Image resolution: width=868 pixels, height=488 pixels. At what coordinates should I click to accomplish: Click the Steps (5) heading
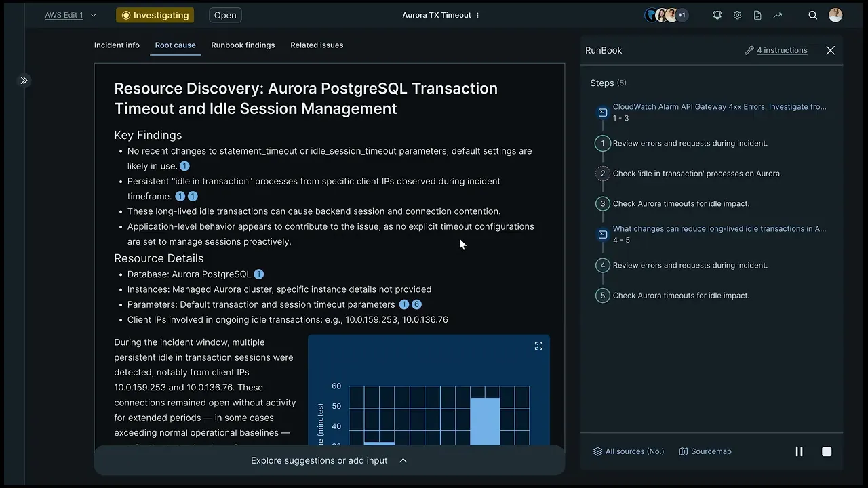click(608, 83)
